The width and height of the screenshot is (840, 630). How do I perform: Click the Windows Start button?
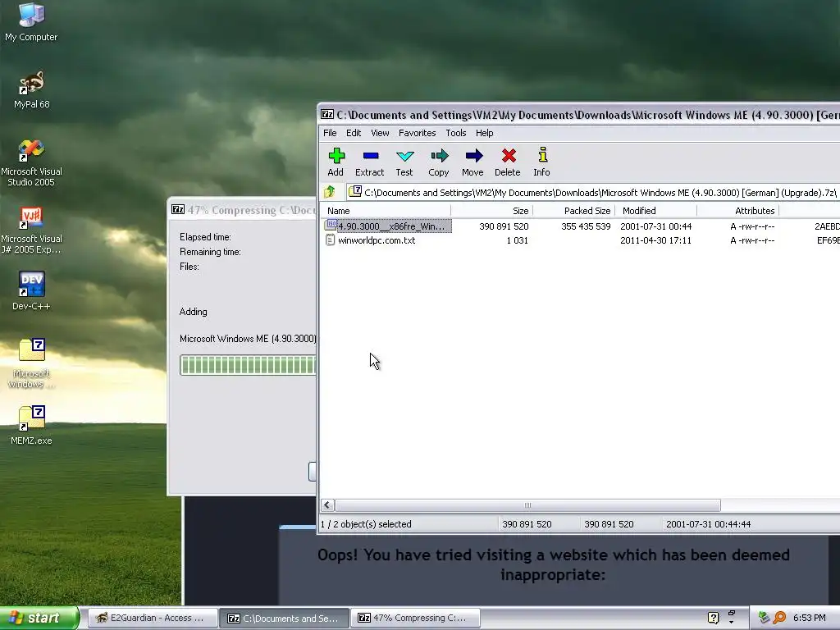tap(39, 619)
